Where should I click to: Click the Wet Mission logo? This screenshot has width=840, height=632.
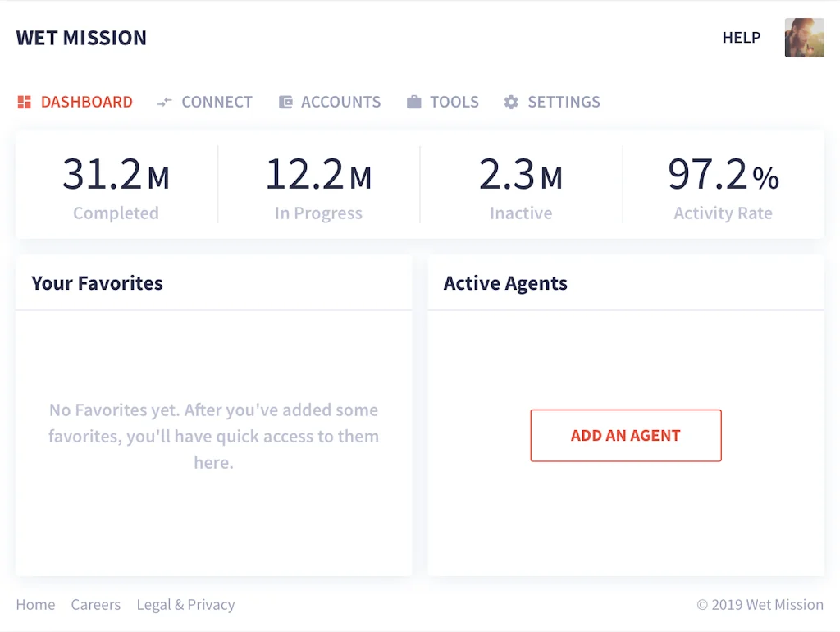click(81, 38)
